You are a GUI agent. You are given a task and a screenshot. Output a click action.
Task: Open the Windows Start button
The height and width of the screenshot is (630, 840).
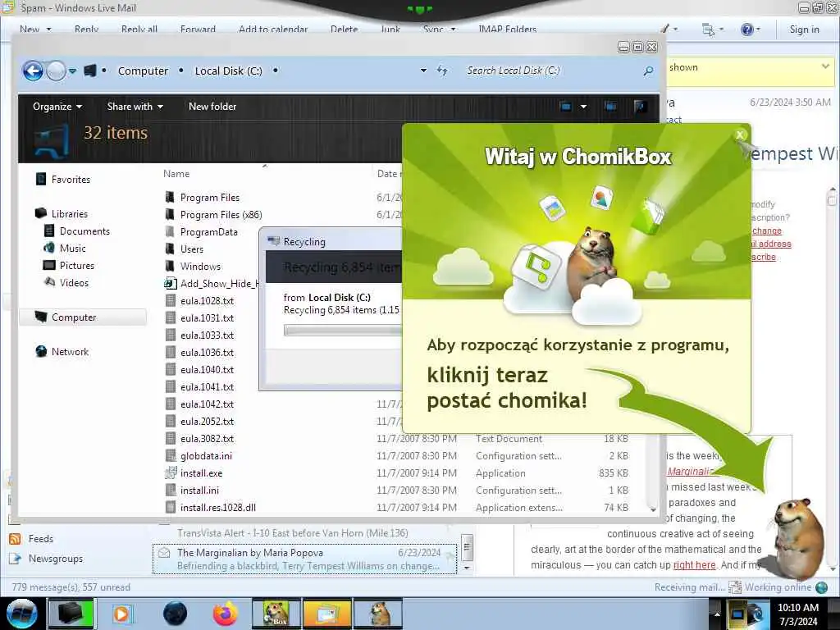[21, 614]
